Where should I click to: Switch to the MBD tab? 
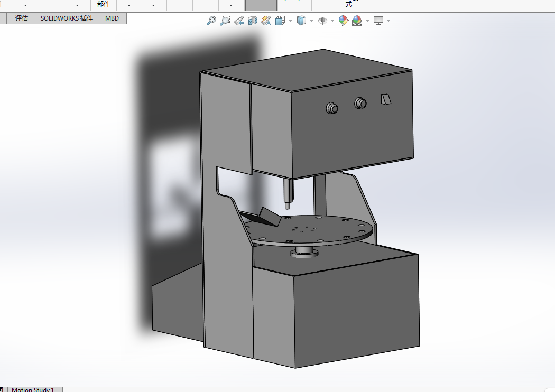[x=112, y=18]
